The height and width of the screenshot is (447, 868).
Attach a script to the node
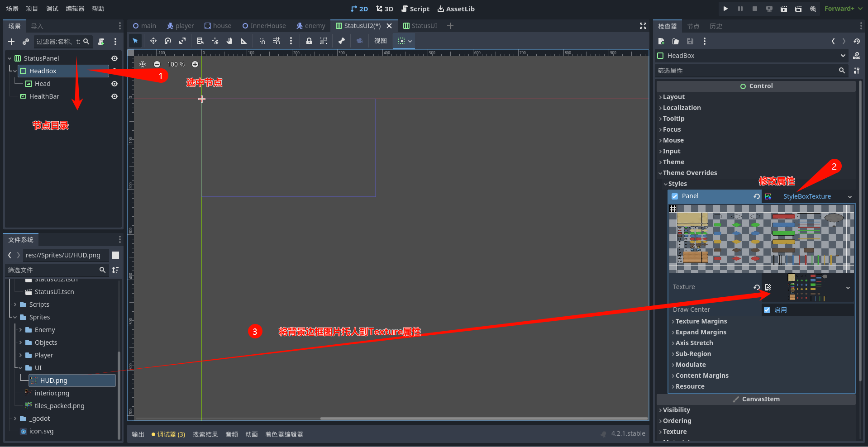[101, 42]
